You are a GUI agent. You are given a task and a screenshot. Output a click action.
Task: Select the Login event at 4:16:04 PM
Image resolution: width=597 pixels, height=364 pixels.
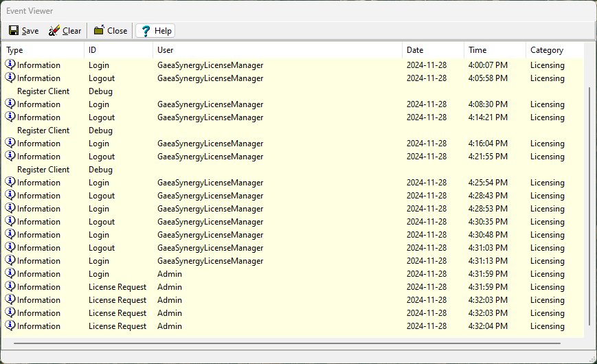pos(99,144)
